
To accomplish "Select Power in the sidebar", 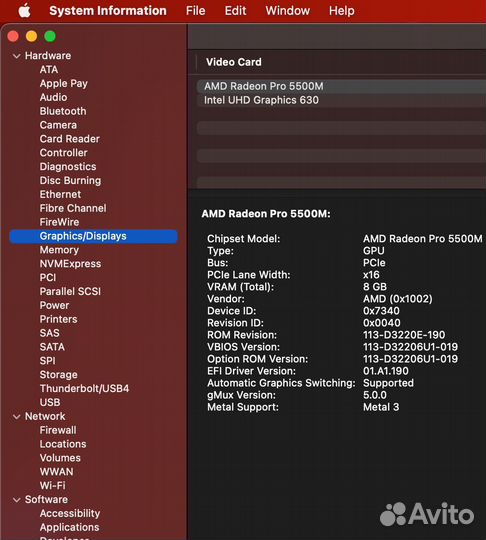I will point(54,305).
